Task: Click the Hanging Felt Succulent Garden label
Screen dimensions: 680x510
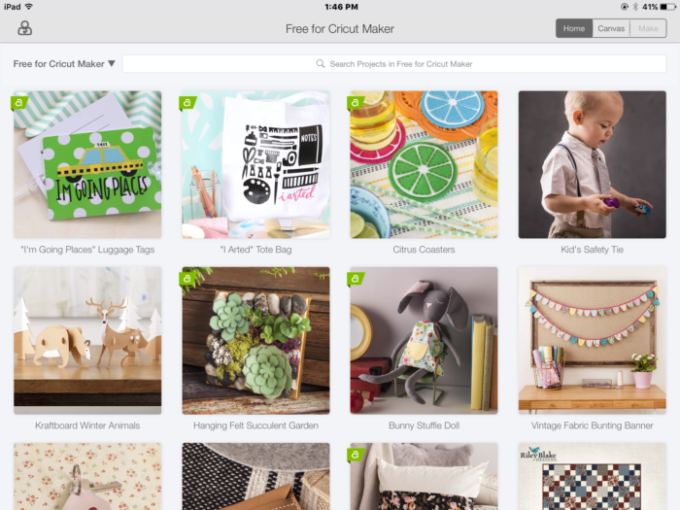Action: pos(256,426)
